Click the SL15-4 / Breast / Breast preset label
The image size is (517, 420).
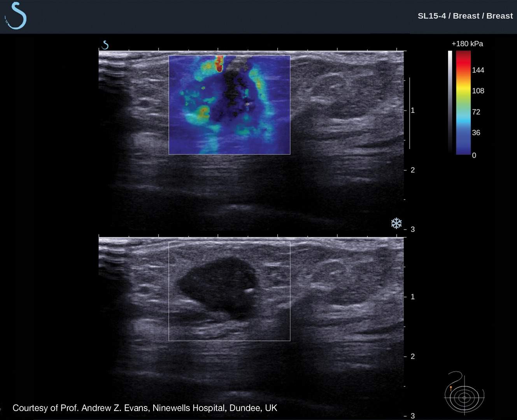click(x=465, y=16)
